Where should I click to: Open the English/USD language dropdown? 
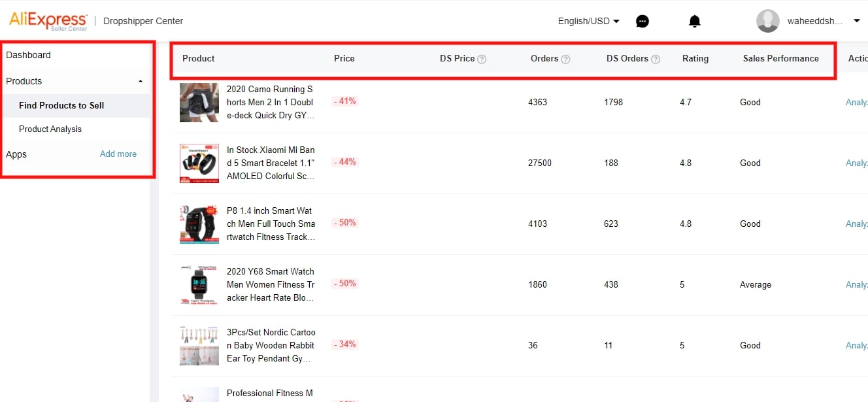[588, 21]
